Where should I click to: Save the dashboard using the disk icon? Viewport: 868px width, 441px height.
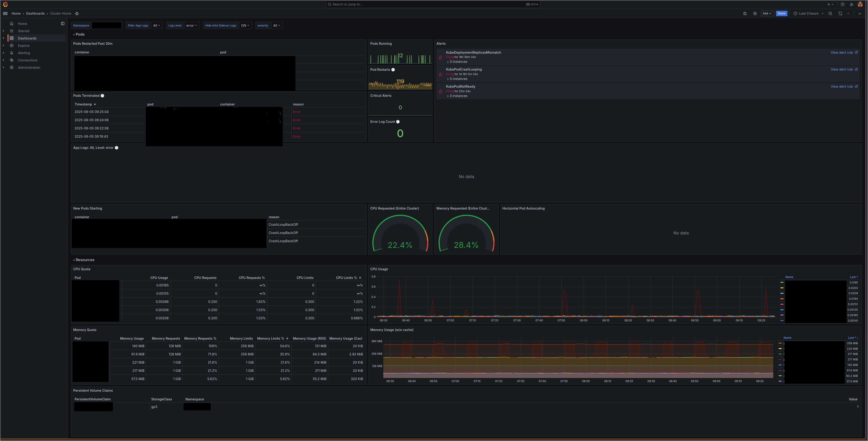click(x=745, y=13)
